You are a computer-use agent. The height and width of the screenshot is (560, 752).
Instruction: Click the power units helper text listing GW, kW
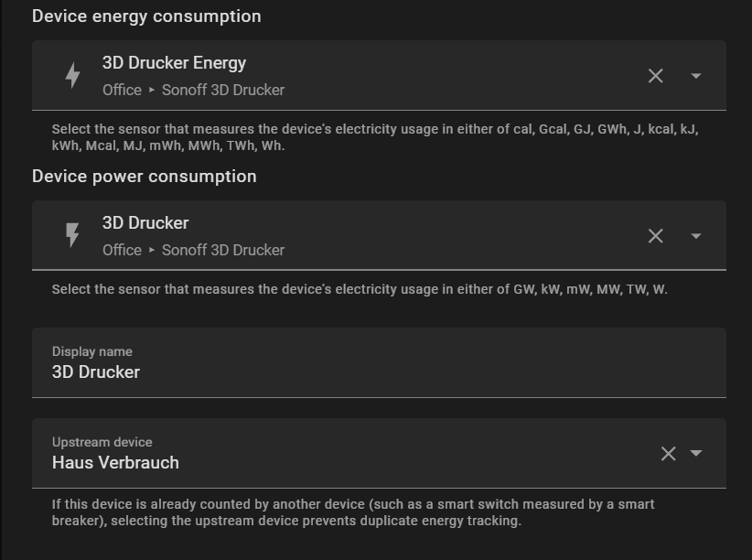point(360,289)
